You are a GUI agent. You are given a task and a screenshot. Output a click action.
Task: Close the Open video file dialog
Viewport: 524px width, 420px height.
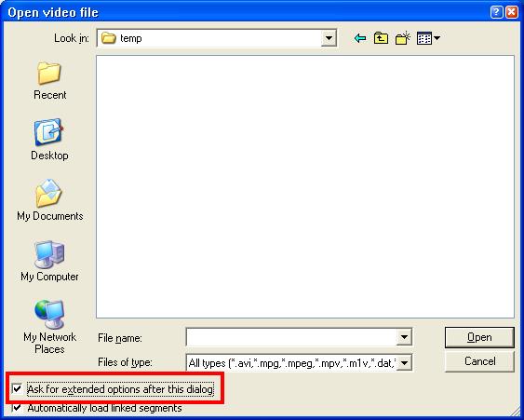[x=512, y=12]
